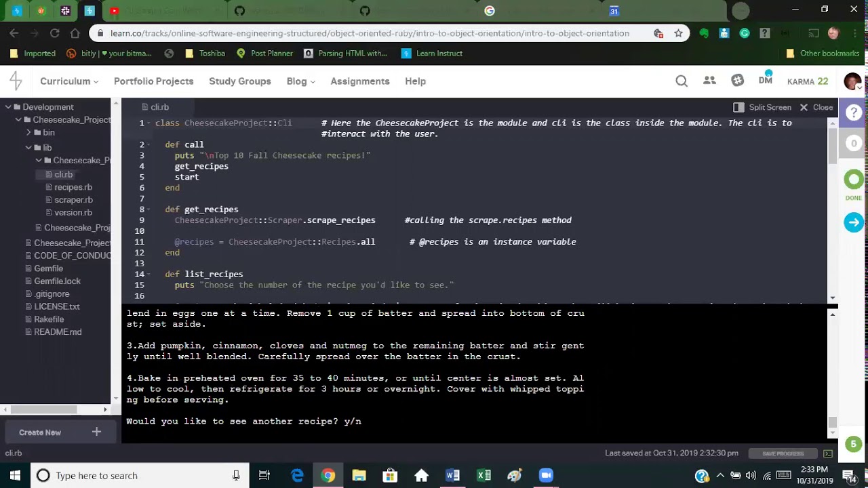The width and height of the screenshot is (868, 488).
Task: Open the Learn Instruct bookmark
Action: pos(432,54)
